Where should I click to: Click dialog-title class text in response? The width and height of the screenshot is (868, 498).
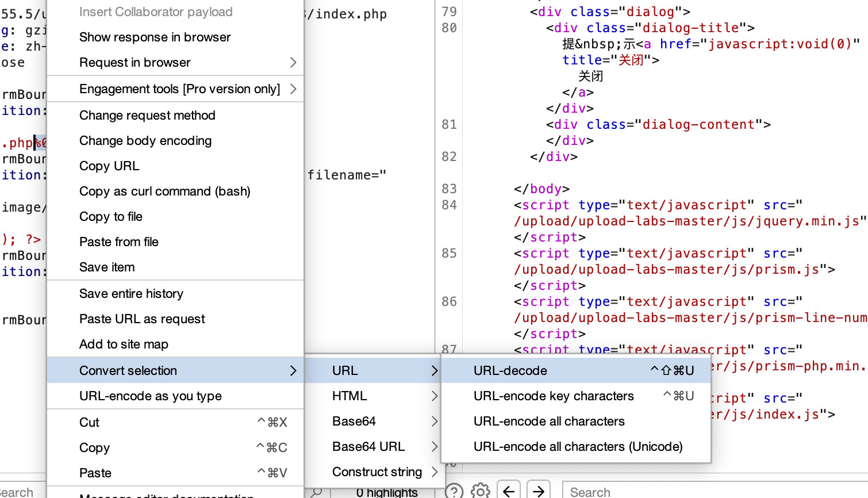pyautogui.click(x=690, y=28)
